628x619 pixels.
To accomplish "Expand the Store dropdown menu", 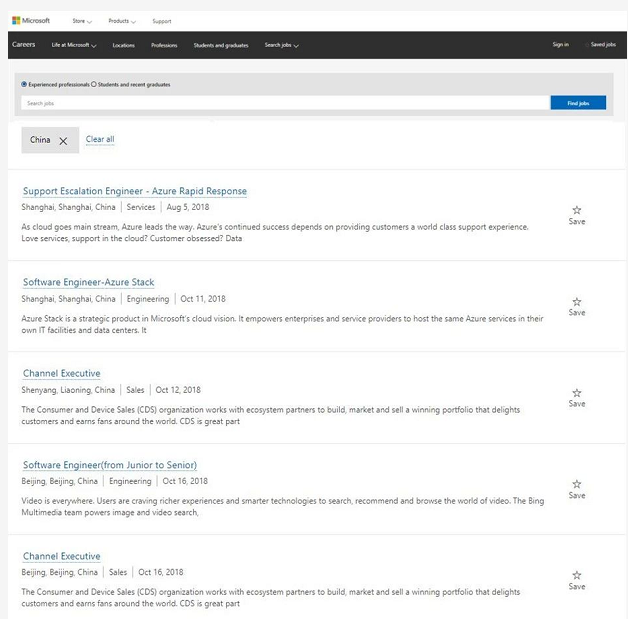I will [82, 21].
